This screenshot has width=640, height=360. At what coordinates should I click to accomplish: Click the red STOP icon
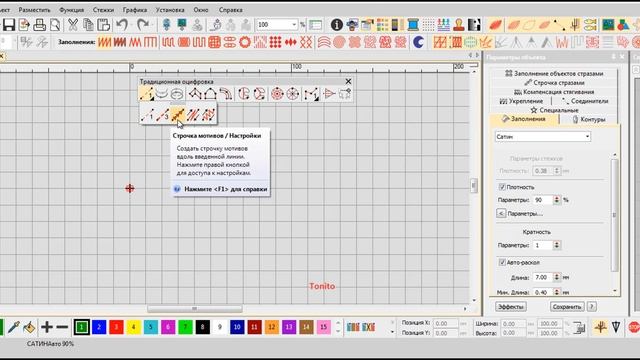tap(634, 327)
